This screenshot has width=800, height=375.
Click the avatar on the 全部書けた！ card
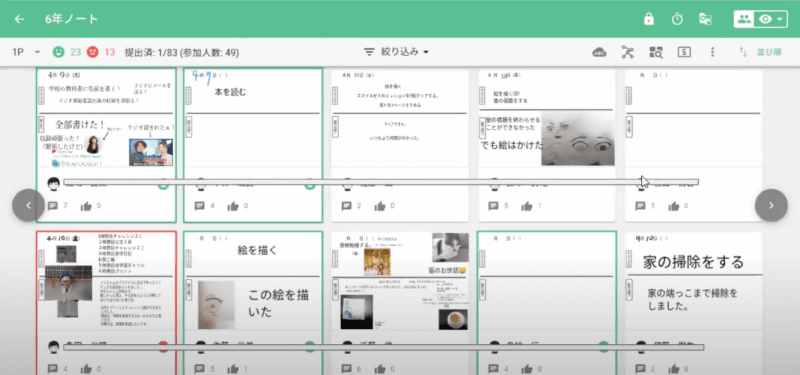(54, 184)
